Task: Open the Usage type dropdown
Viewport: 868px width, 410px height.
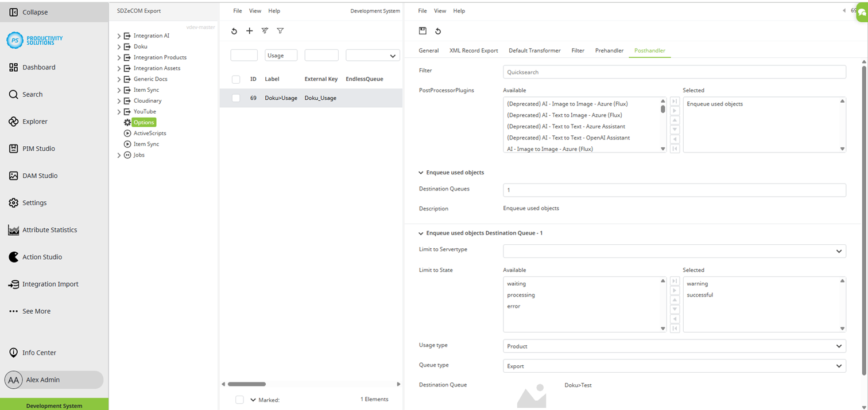Action: click(x=675, y=346)
